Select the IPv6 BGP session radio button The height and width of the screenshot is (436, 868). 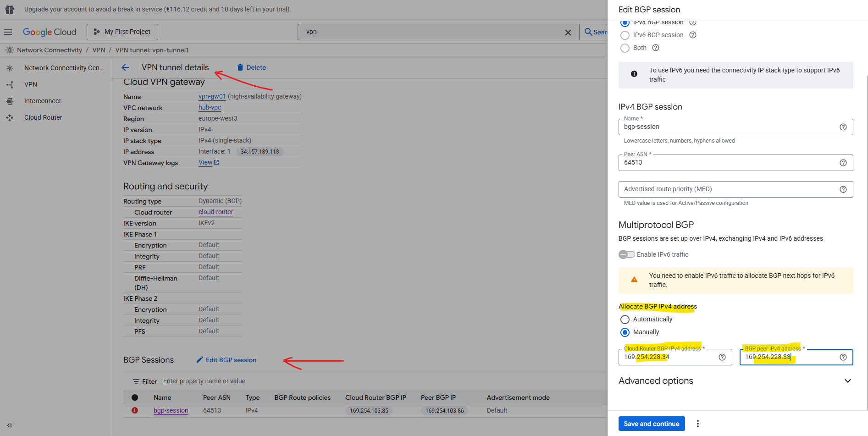pos(625,35)
